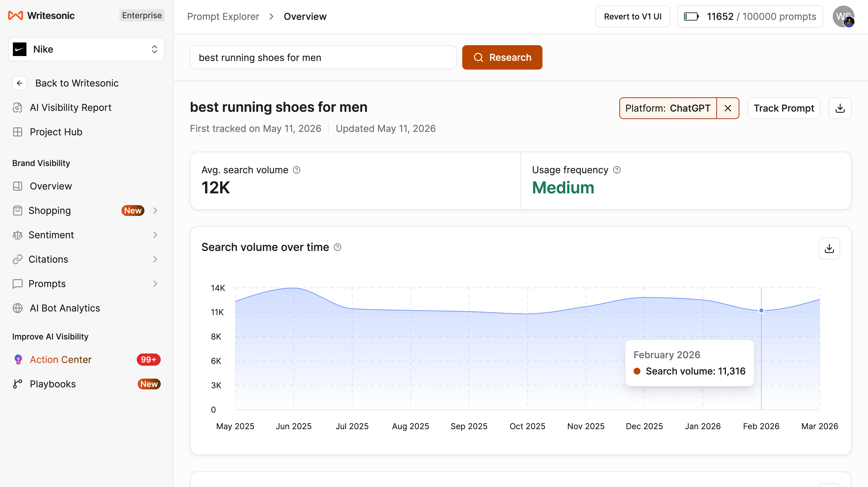Click the Project Hub grid icon
This screenshot has height=487, width=868.
pos(18,132)
